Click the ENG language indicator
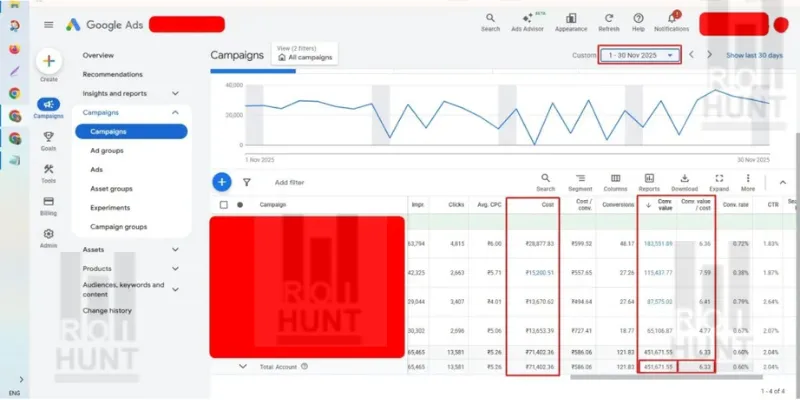This screenshot has width=800, height=400. [x=14, y=393]
